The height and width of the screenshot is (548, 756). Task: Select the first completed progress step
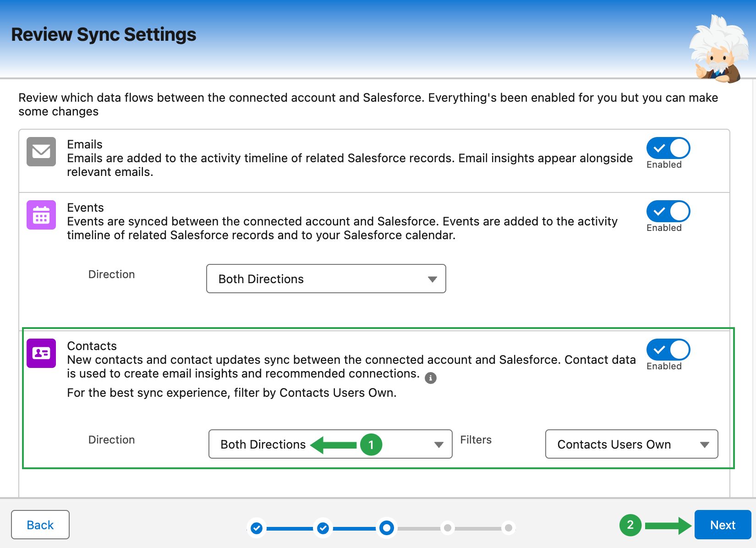point(257,528)
